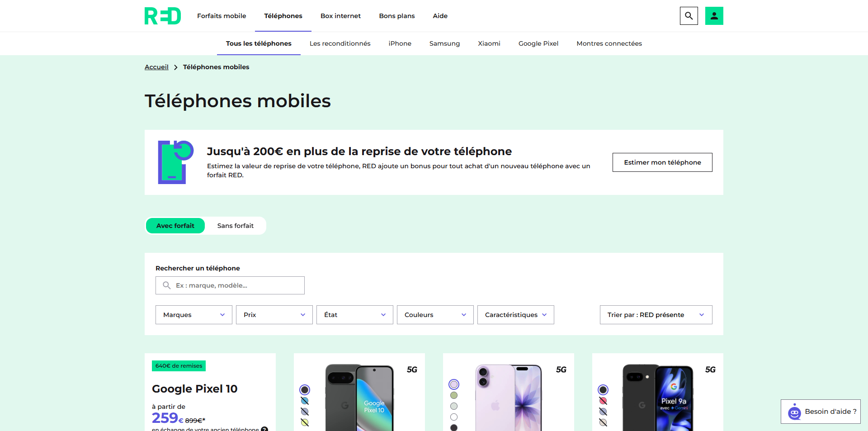Click the phone trade-in illustration icon
Screen dimensions: 868x431
click(175, 162)
